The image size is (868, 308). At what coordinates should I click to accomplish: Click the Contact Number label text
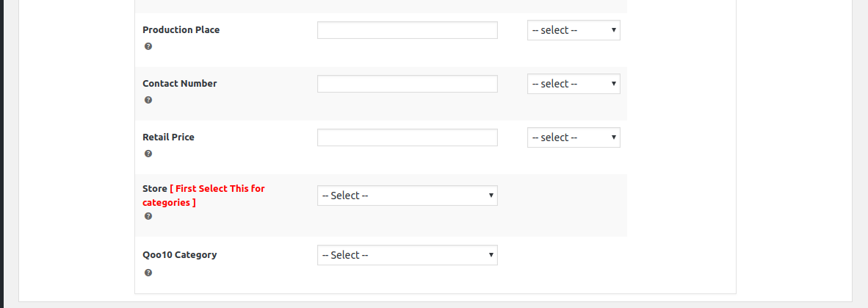click(x=179, y=84)
